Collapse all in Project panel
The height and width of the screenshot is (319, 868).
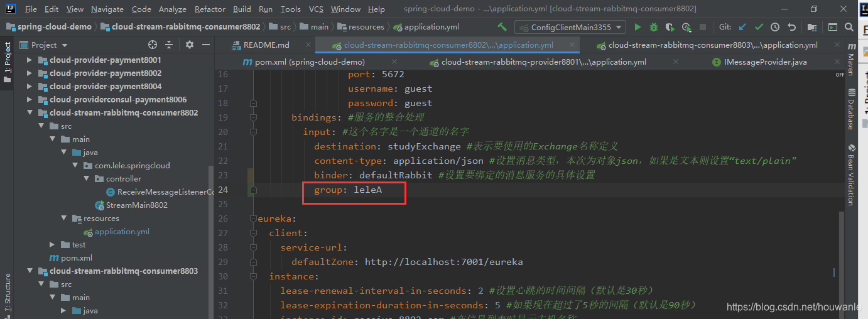click(x=168, y=45)
